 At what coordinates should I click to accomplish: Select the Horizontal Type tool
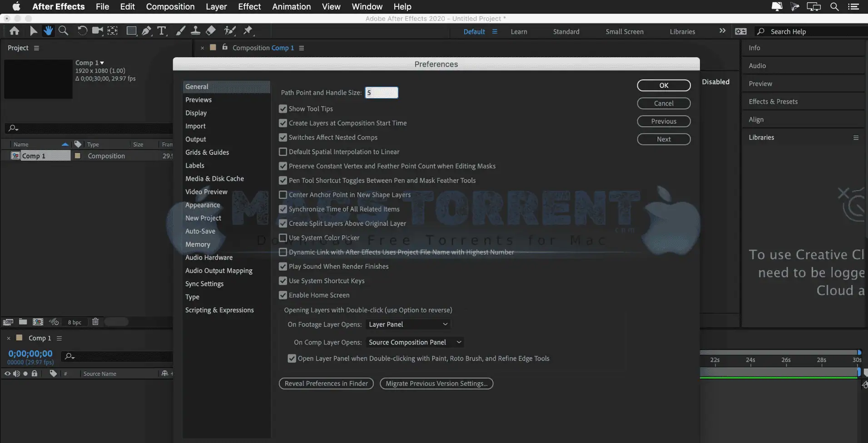pos(162,31)
